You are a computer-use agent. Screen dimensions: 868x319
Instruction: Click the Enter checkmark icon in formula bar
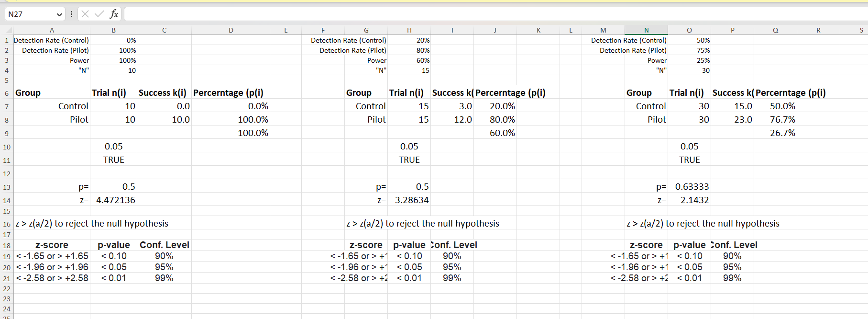[x=99, y=14]
